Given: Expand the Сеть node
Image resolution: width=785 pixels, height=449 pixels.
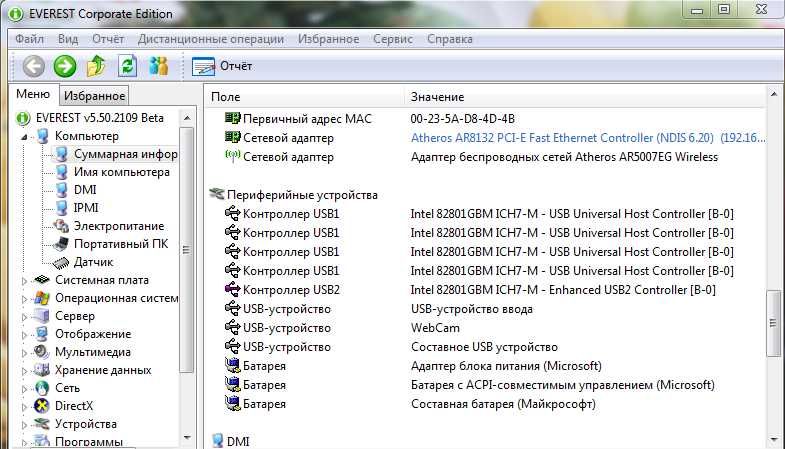Looking at the screenshot, I should pos(24,389).
